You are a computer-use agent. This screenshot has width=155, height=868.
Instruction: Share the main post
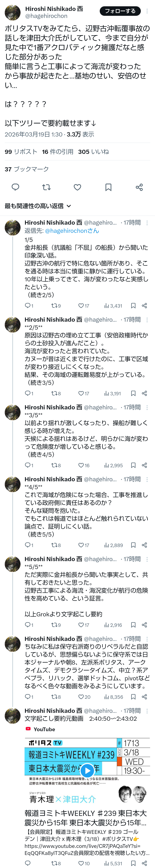click(x=139, y=187)
